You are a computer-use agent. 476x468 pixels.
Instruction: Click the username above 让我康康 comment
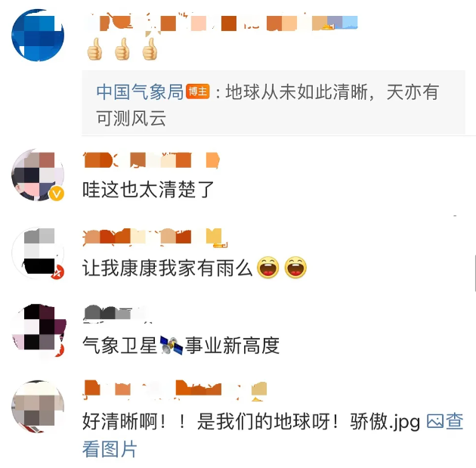[156, 237]
